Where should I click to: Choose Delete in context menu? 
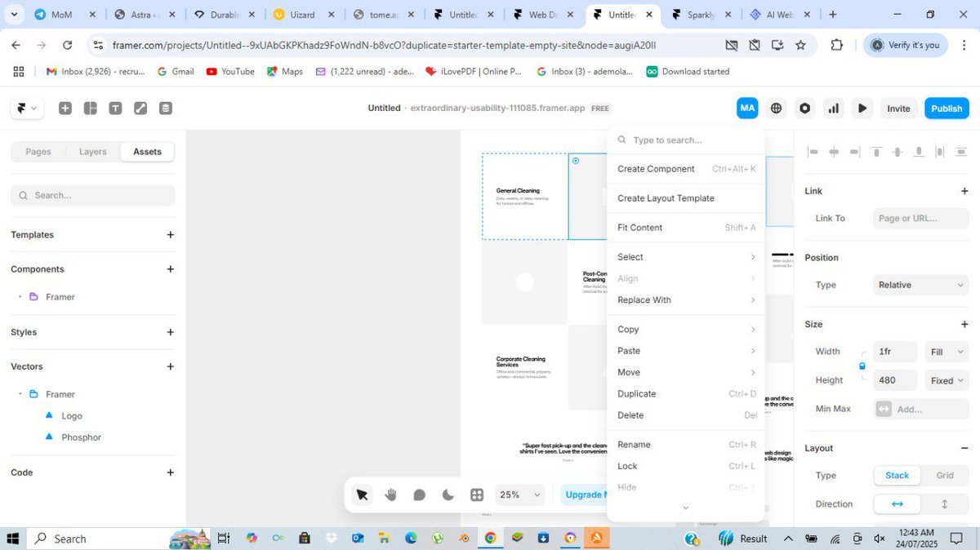click(x=686, y=415)
